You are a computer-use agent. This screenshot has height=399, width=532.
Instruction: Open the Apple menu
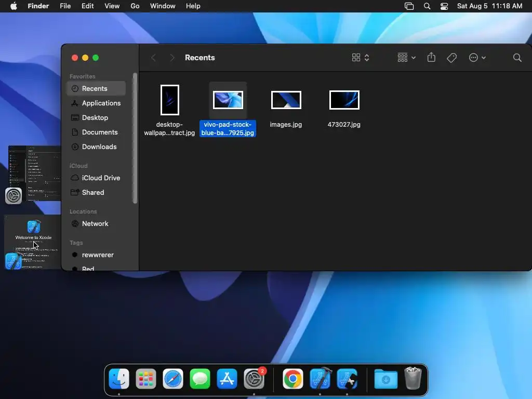14,6
